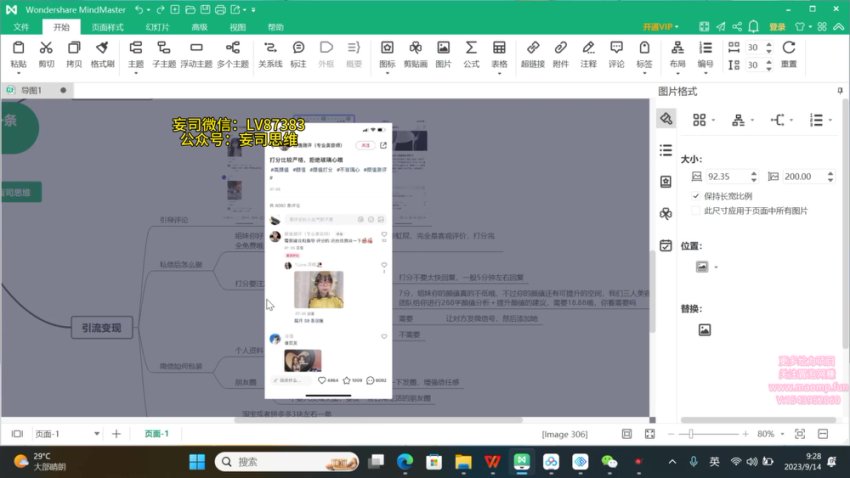Click the 替换 replace image icon
This screenshot has height=478, width=850.
(x=704, y=330)
